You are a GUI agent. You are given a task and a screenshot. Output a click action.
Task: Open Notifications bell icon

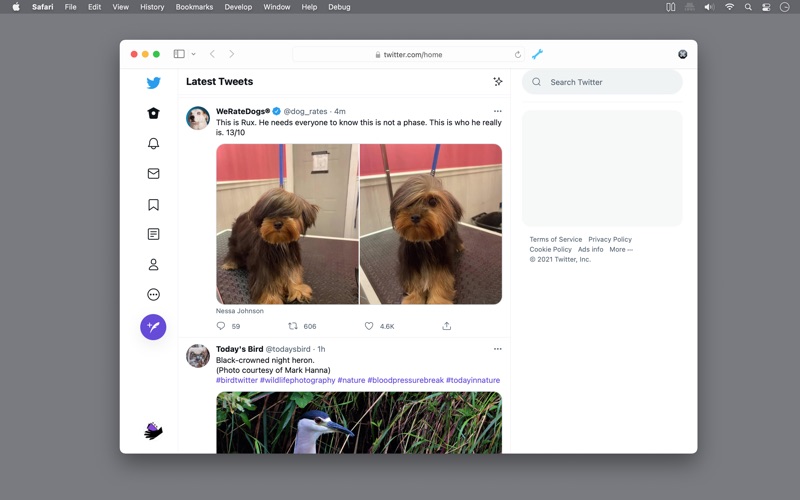point(153,143)
